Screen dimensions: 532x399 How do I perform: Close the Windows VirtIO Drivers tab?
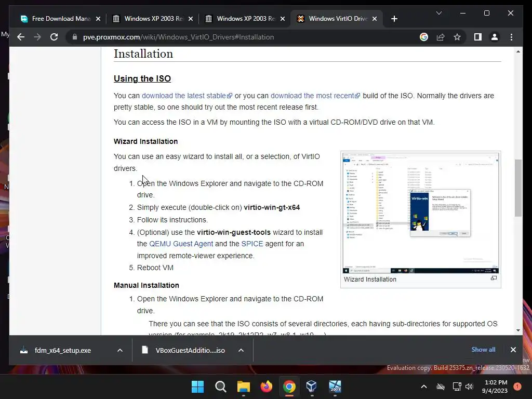tap(375, 19)
